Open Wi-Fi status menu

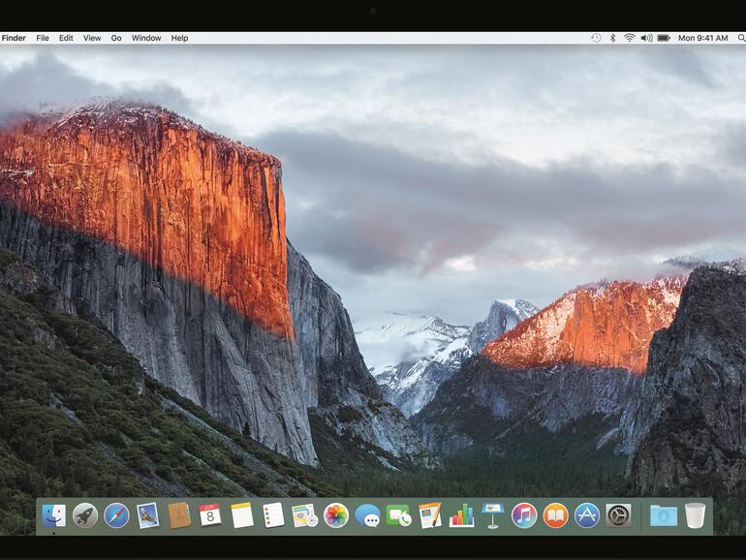pos(630,38)
